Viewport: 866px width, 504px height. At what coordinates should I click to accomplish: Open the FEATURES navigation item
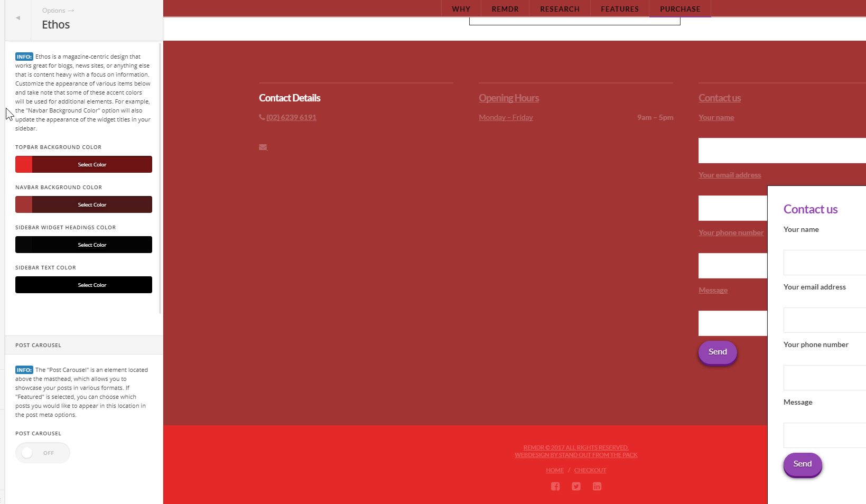pos(619,9)
